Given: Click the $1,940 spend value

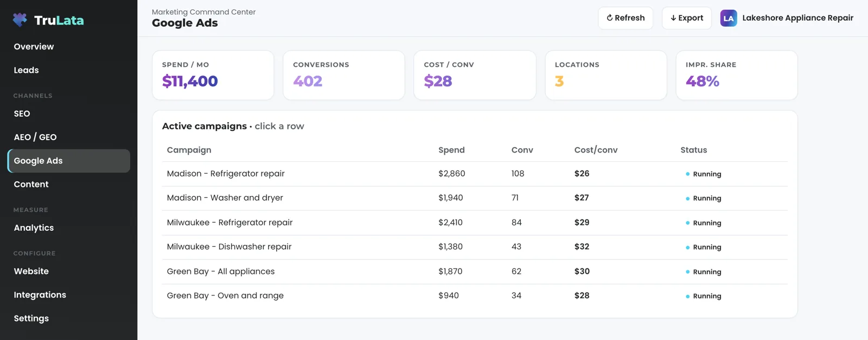Looking at the screenshot, I should 450,198.
